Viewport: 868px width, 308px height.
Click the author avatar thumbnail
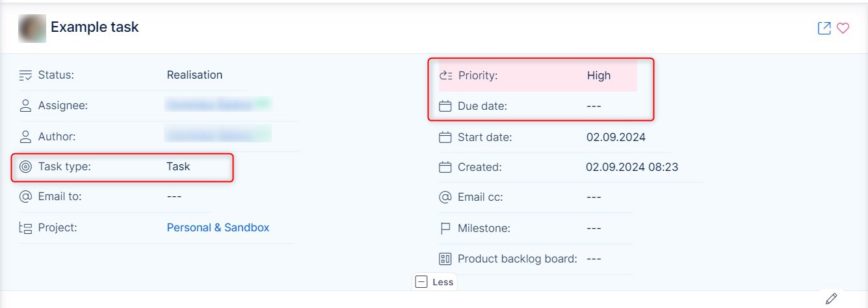(x=32, y=28)
